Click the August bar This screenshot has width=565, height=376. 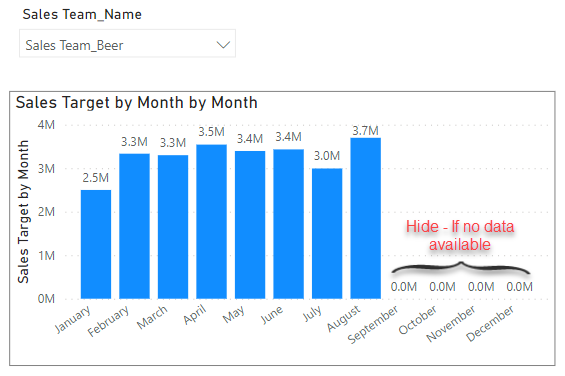click(x=366, y=218)
